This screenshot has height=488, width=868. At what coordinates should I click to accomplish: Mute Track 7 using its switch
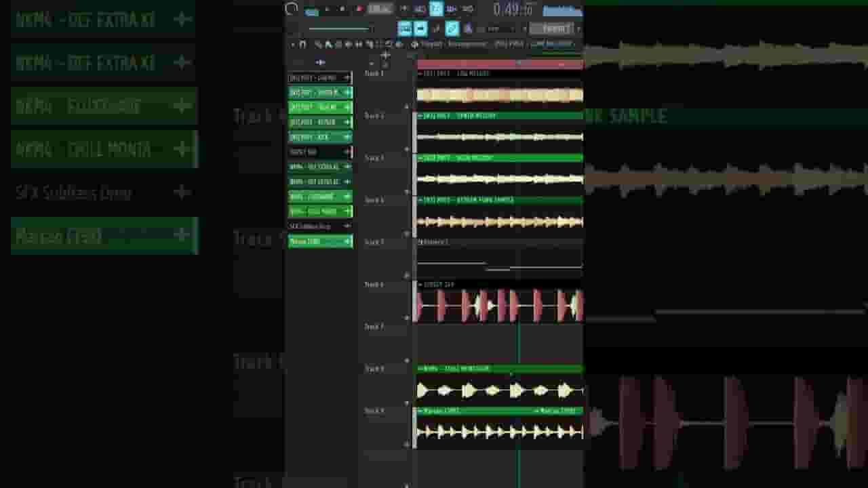(407, 359)
